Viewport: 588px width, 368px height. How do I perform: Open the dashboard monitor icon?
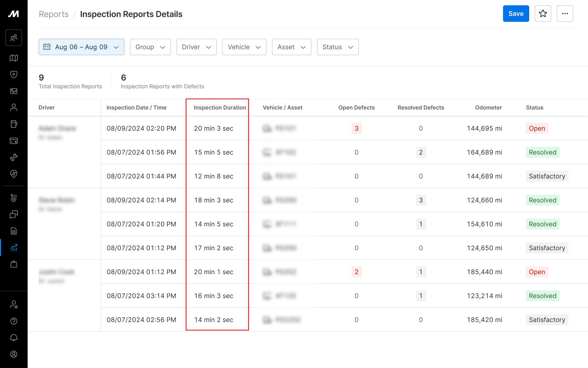pyautogui.click(x=14, y=91)
